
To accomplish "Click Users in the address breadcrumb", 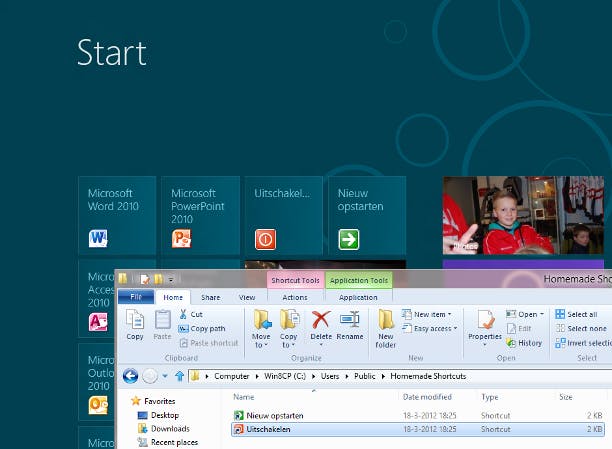I will (330, 376).
